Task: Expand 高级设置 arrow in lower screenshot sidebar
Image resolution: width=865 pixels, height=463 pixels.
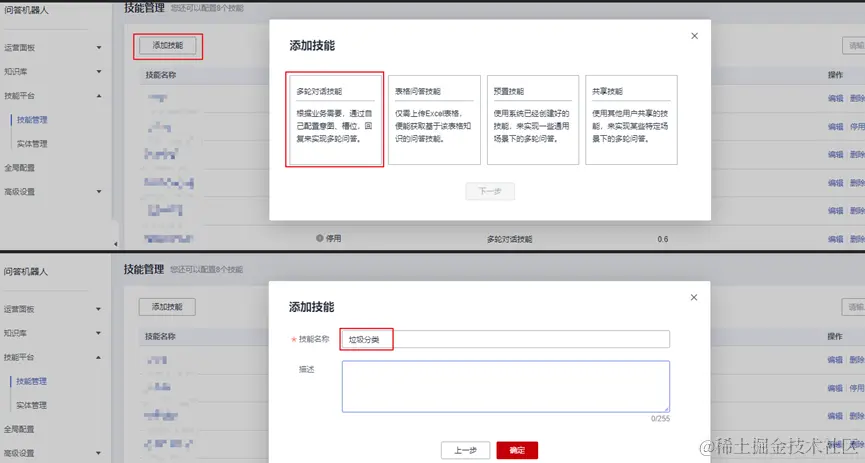Action: tap(98, 453)
